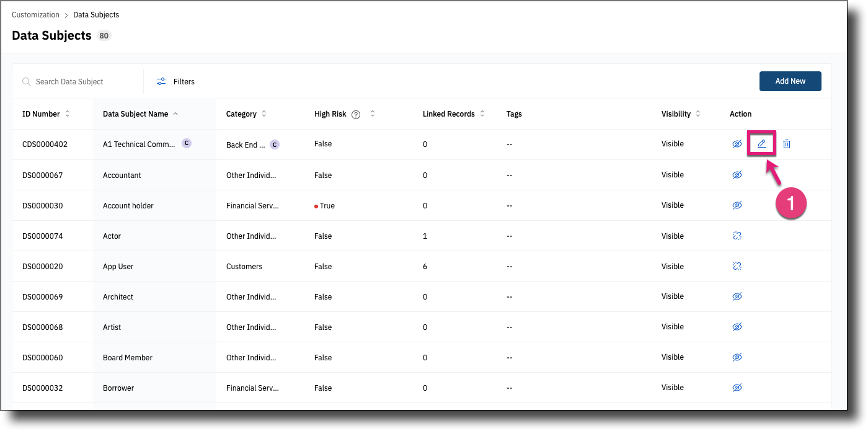868x431 pixels.
Task: Open the High Risk column help tooltip
Action: pos(355,114)
